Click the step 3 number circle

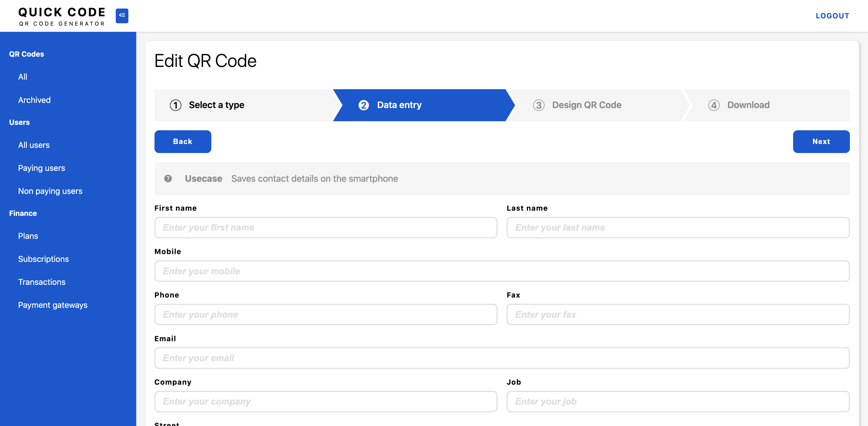coord(538,105)
